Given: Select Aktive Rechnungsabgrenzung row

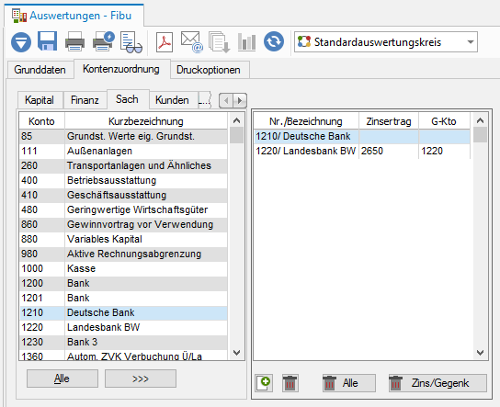Looking at the screenshot, I should click(x=123, y=254).
